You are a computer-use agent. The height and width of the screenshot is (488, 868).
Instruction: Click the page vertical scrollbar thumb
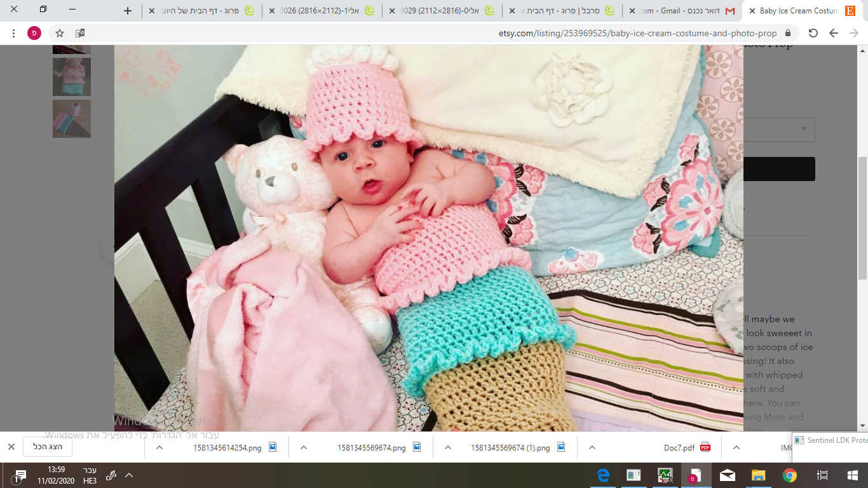pos(862,218)
